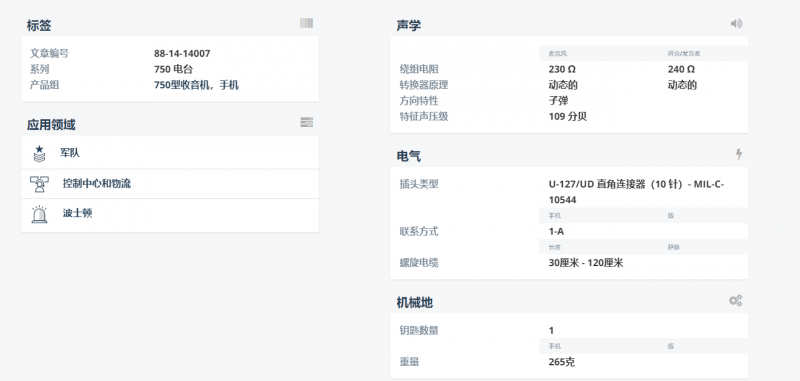The width and height of the screenshot is (800, 381).
Task: Click the 产品组 label
Action: 44,85
